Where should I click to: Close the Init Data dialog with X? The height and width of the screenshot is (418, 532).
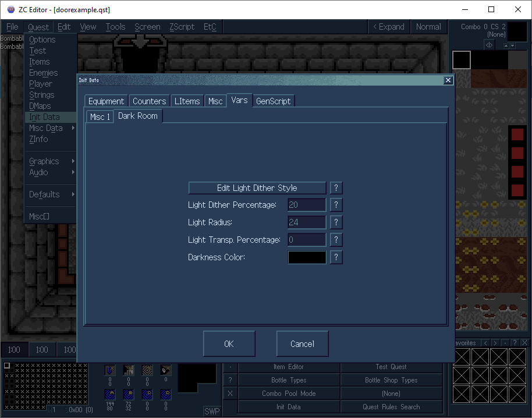(x=448, y=80)
